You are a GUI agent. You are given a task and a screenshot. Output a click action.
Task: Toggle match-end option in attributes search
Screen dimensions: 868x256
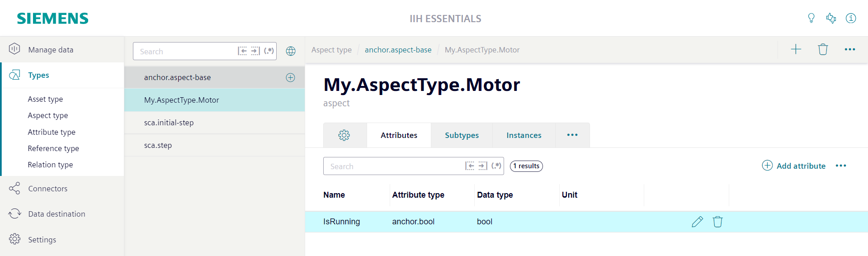[x=483, y=166]
